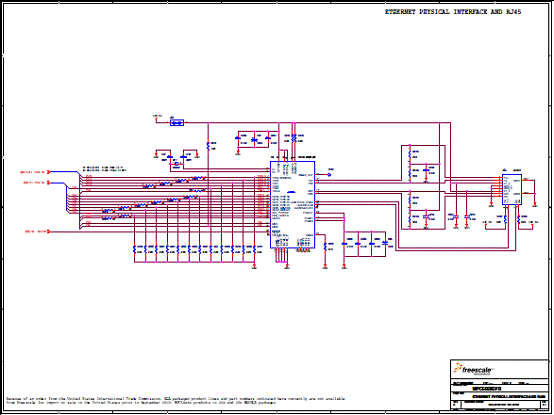Select the crystal oscillator symbol between two capacitors
This screenshot has height=415, width=554.
click(177, 164)
